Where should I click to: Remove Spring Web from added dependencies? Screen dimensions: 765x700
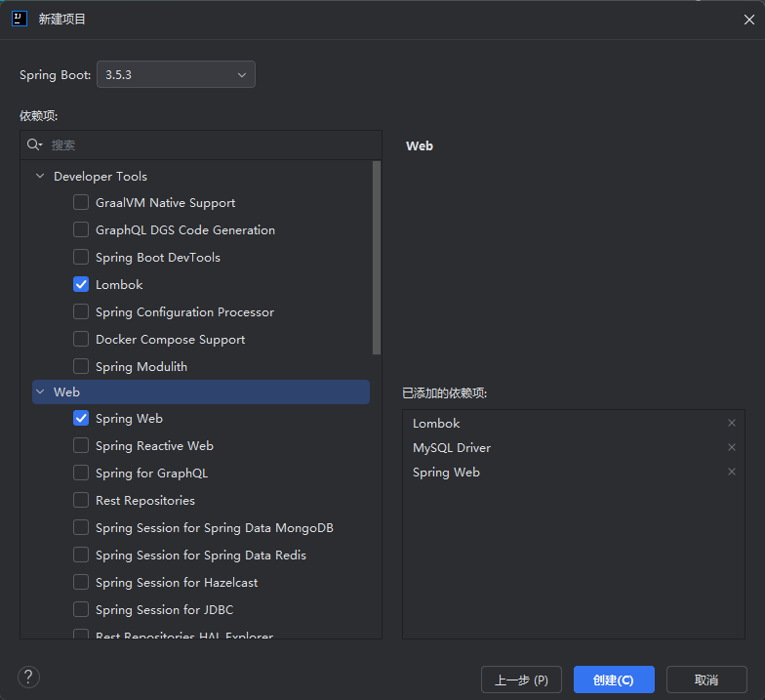click(732, 472)
